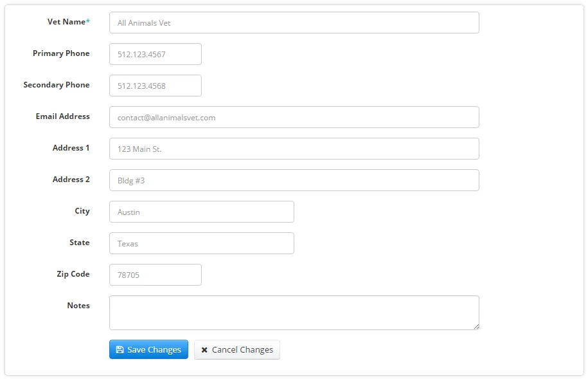
Task: Select the Zip Code input field
Action: coord(156,275)
